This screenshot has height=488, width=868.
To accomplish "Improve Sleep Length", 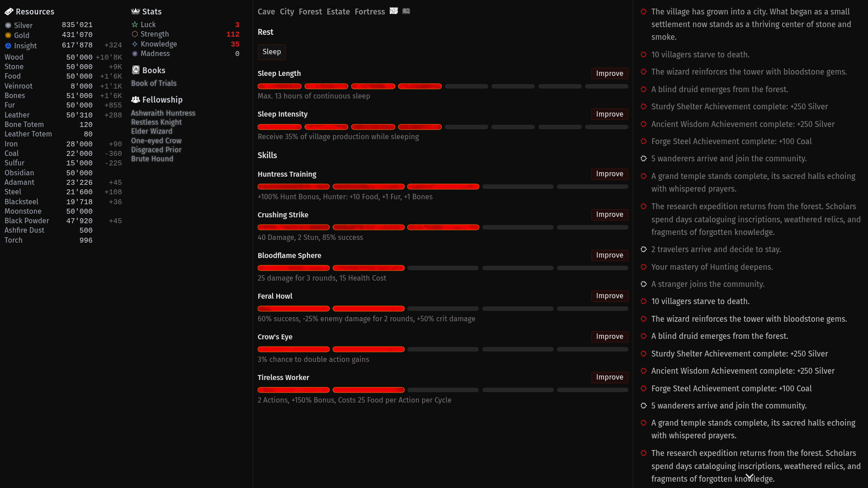I will tap(609, 74).
